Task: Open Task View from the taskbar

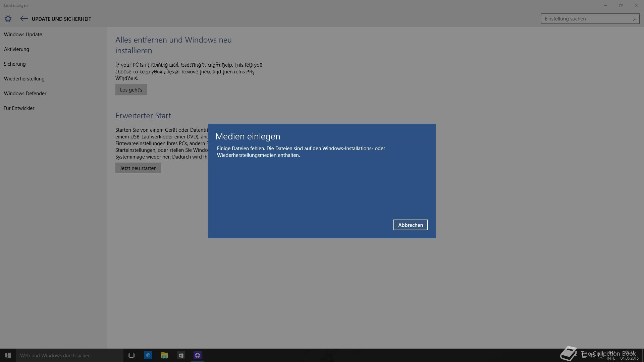Action: pos(131,355)
